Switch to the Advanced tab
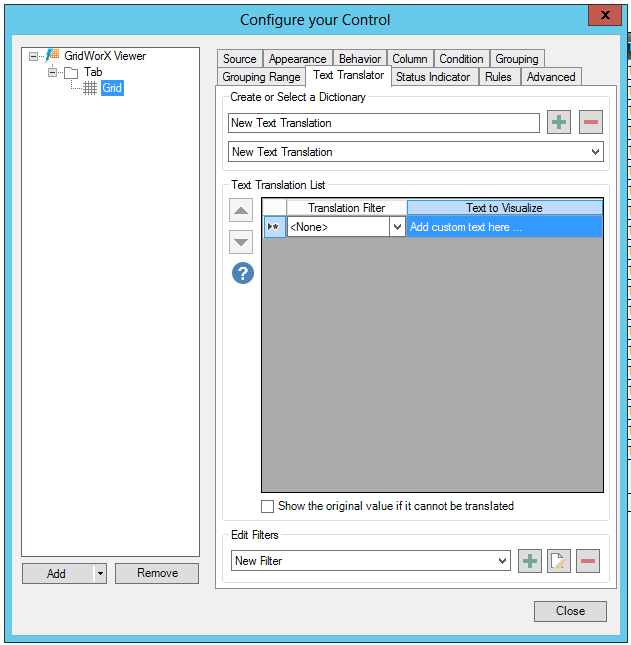 click(551, 77)
